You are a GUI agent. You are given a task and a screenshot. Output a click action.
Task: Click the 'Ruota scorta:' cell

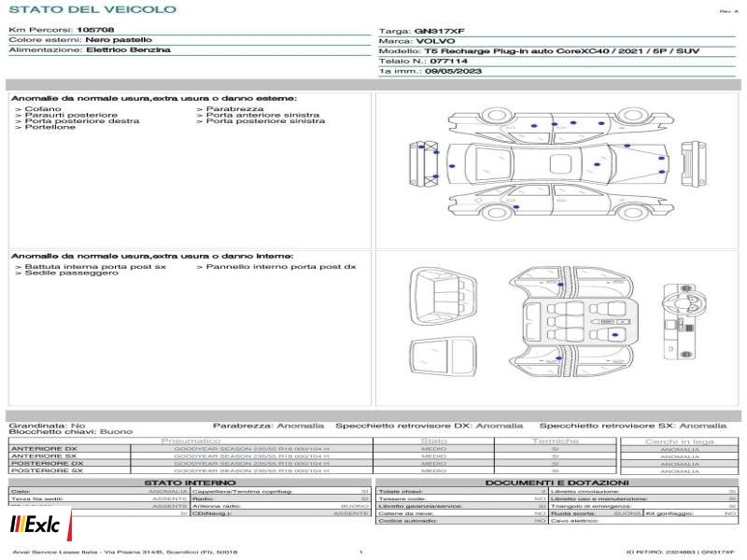coord(596,513)
